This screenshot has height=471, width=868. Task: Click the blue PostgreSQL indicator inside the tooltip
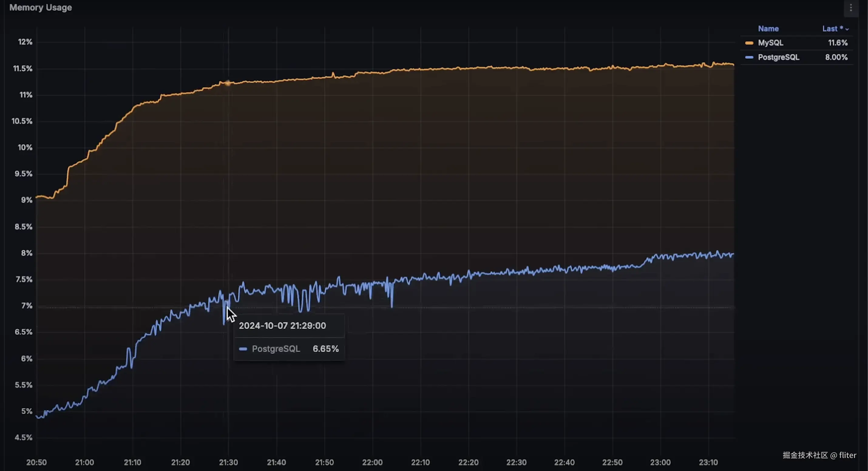point(243,349)
